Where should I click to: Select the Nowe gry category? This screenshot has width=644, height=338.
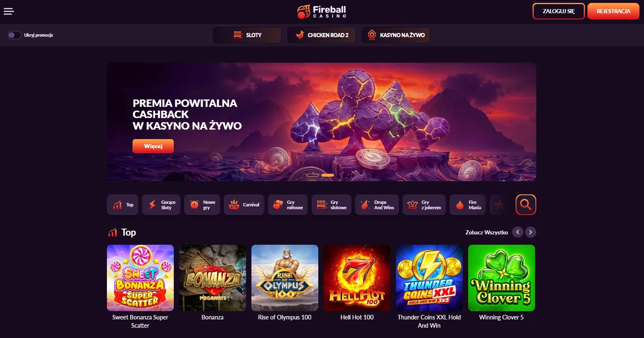pyautogui.click(x=202, y=205)
